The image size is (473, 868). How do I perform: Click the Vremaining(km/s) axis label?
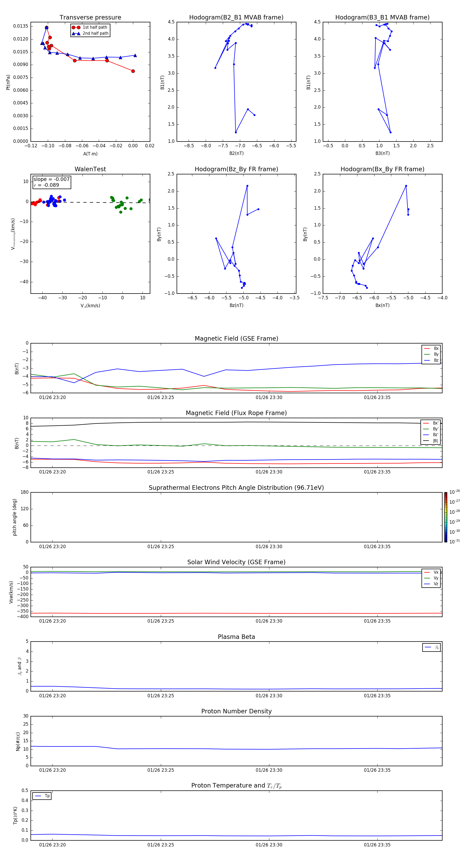[x=13, y=234]
